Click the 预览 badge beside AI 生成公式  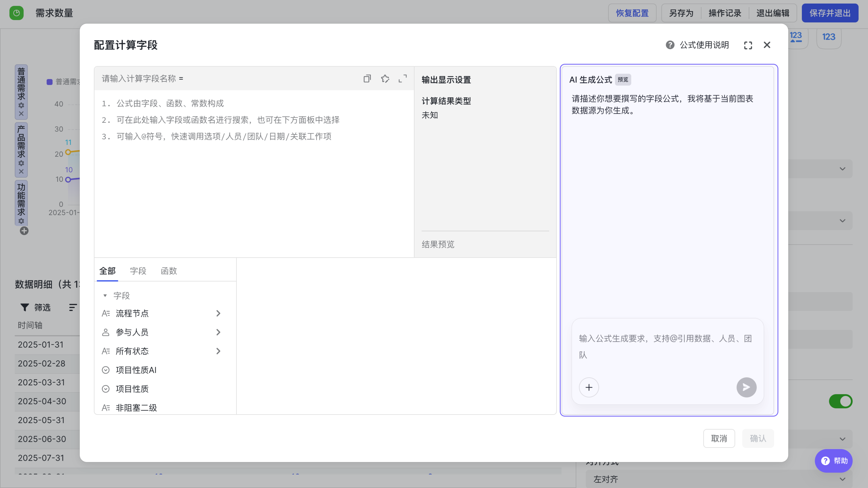623,80
